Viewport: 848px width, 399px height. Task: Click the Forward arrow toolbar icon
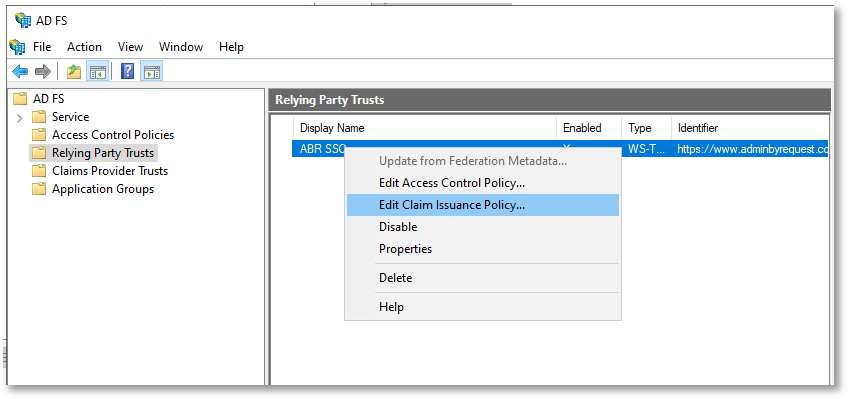pos(43,71)
